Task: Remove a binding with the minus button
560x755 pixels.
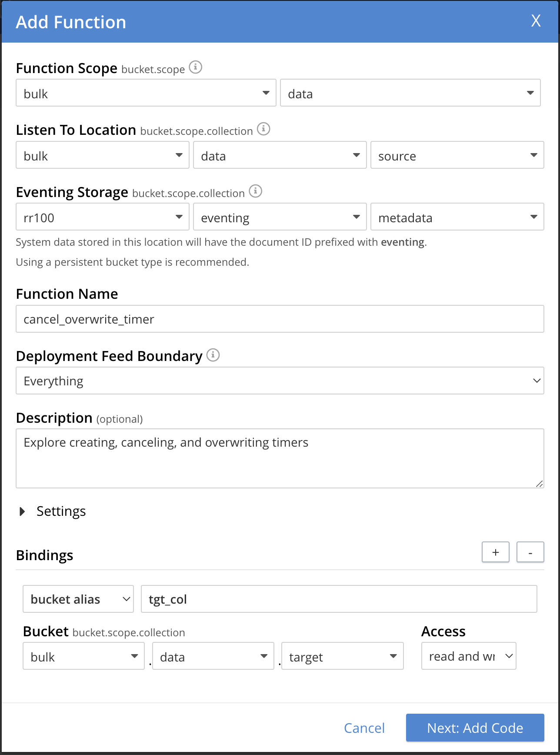Action: tap(530, 552)
